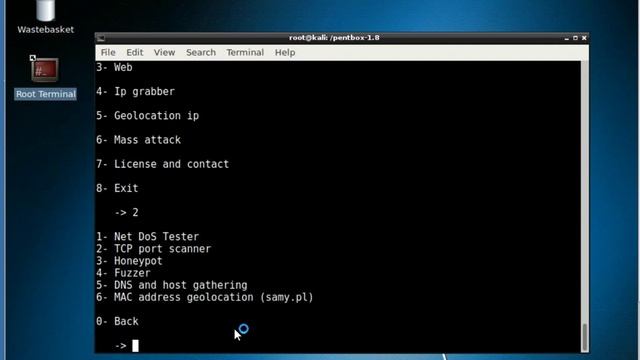The height and width of the screenshot is (360, 640).
Task: Click the '2- TCP port scanner' line
Action: (x=153, y=249)
